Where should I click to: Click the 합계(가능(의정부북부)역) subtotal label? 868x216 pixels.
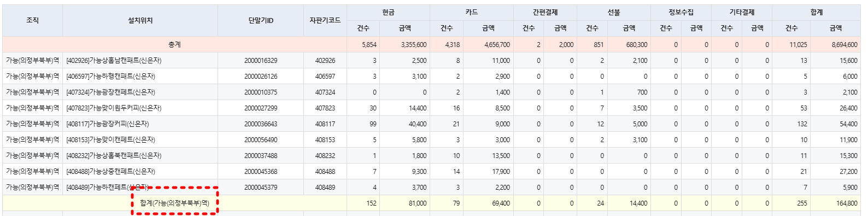coord(174,203)
